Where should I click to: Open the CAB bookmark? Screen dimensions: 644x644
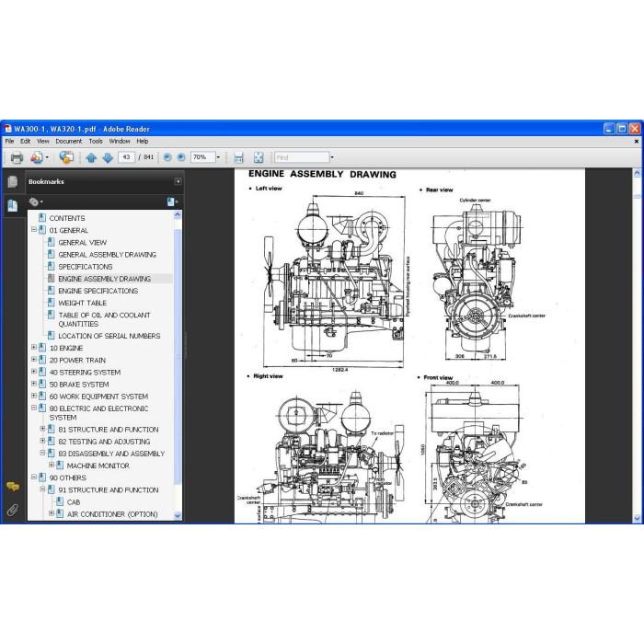[74, 502]
